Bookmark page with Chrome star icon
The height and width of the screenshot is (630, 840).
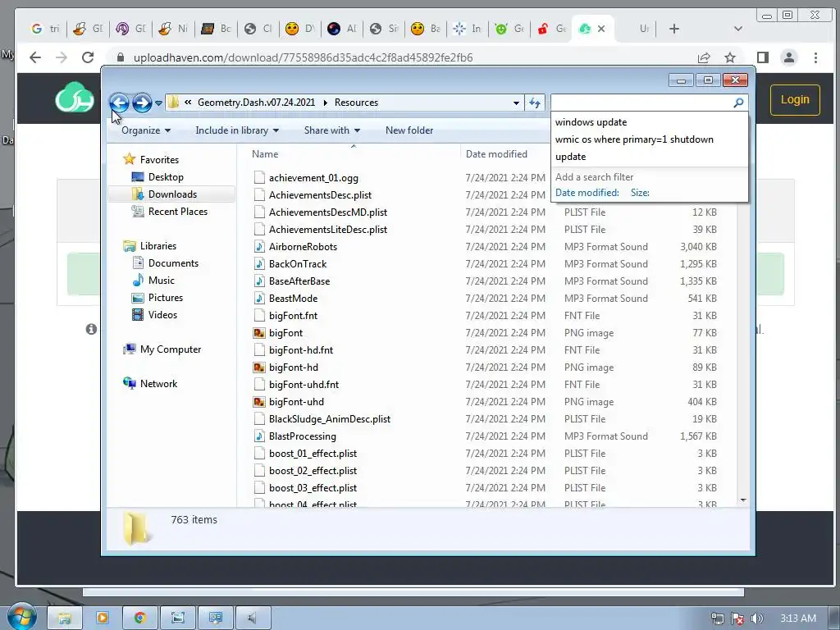tap(729, 57)
